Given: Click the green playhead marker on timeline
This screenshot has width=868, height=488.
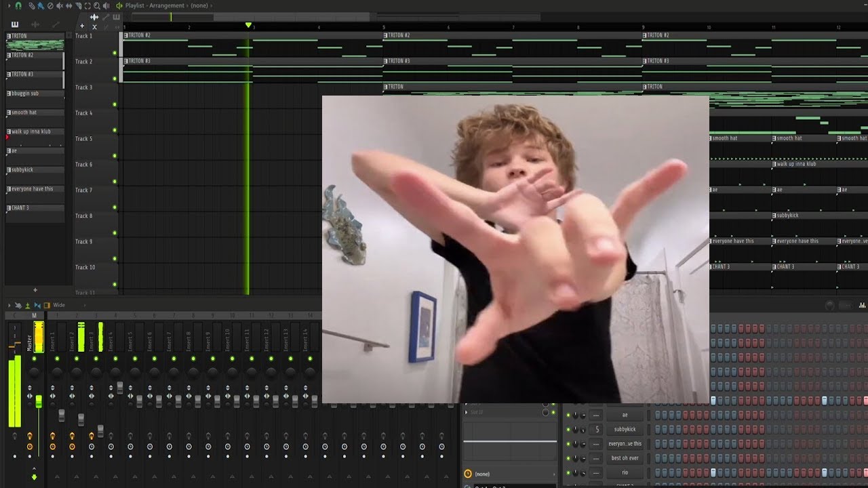Looking at the screenshot, I should point(248,25).
